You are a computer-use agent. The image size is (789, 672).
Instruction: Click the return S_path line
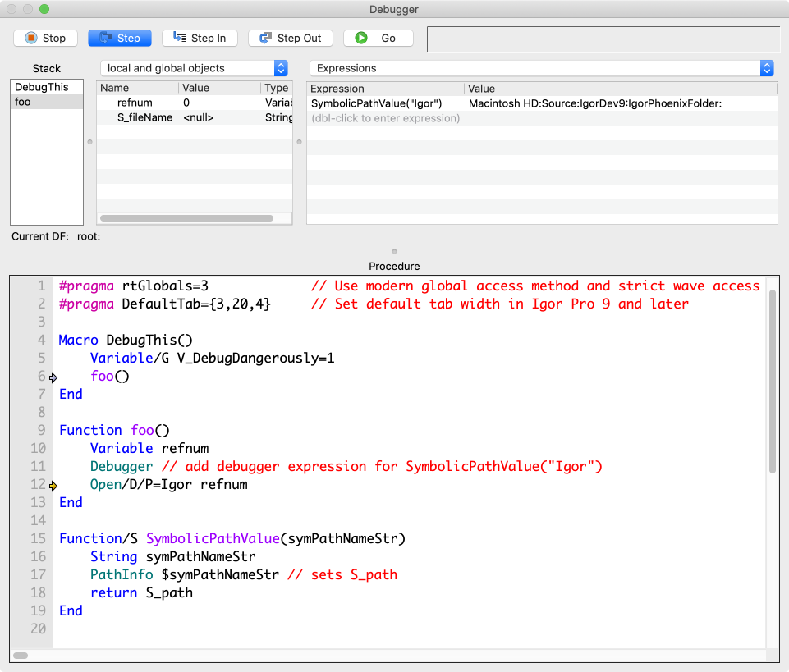(141, 592)
